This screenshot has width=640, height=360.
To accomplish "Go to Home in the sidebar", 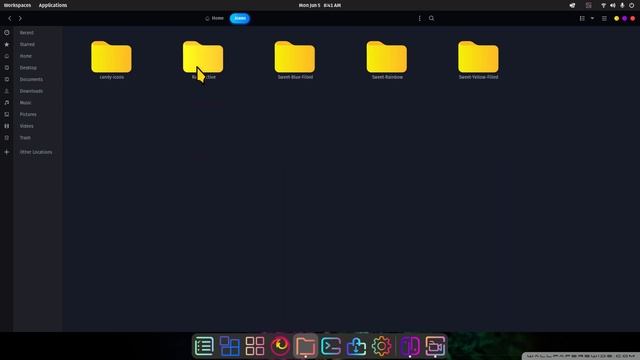I will point(26,56).
